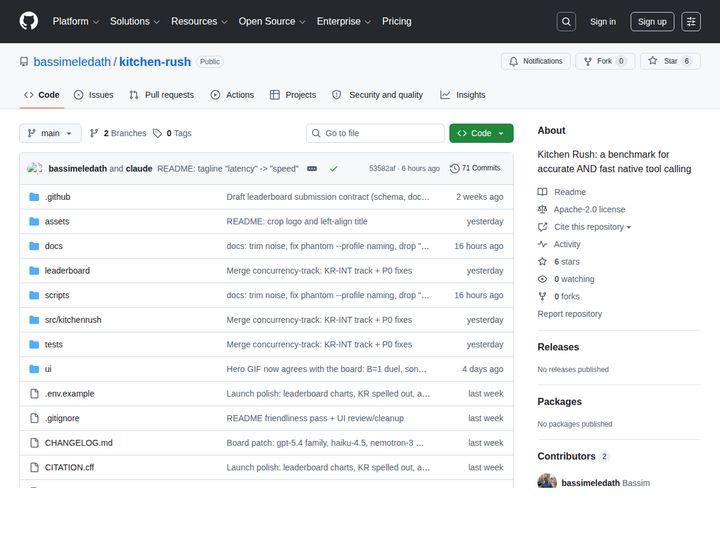Click the Sign up button
Screen dimensions: 720x540
tap(652, 22)
